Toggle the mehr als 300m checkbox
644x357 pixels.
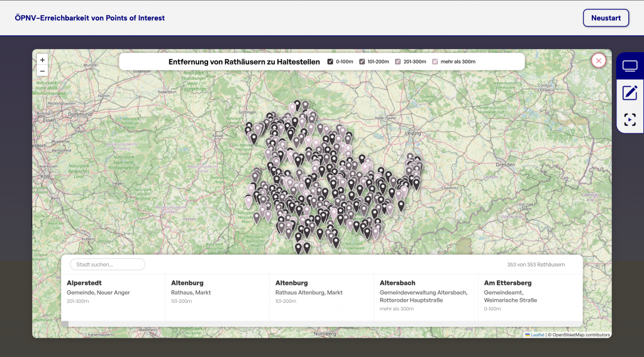click(435, 62)
